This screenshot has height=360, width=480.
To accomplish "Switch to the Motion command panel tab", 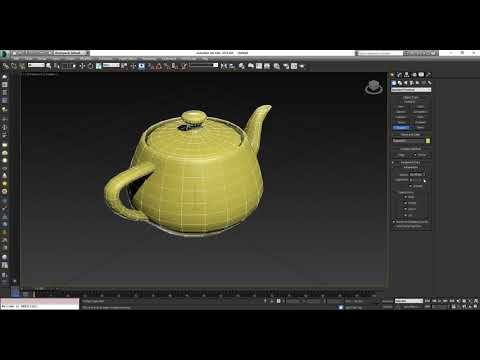I will (x=414, y=74).
